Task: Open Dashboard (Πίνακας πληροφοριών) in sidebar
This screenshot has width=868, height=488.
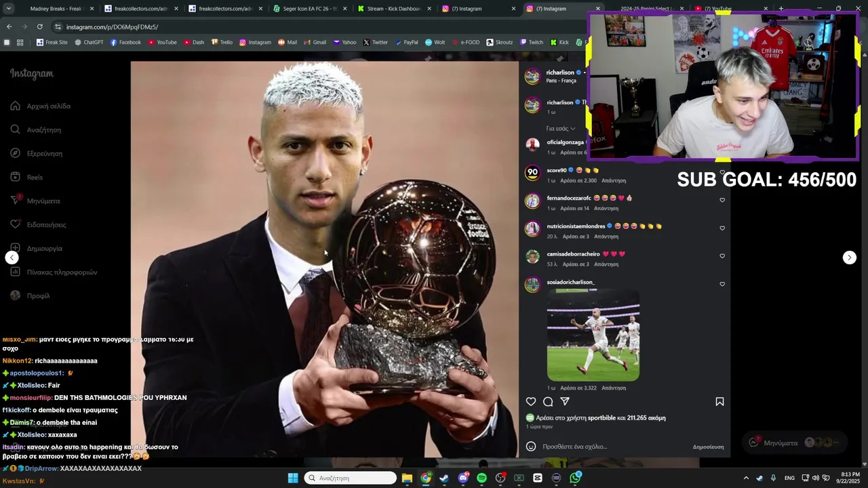Action: pos(54,272)
